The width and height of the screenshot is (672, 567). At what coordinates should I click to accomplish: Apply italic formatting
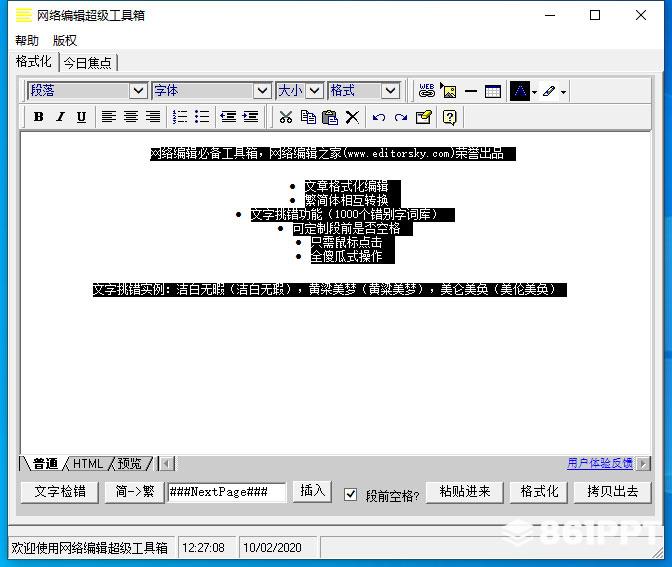tap(60, 117)
